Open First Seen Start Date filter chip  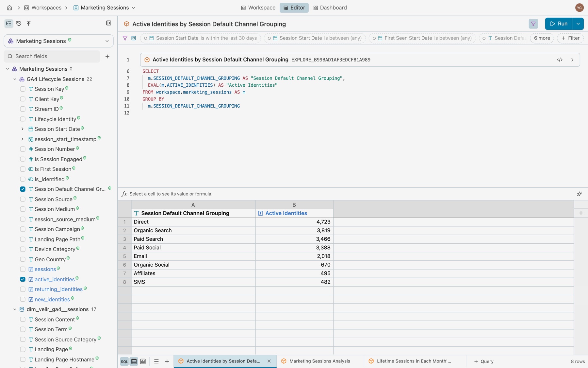click(422, 38)
